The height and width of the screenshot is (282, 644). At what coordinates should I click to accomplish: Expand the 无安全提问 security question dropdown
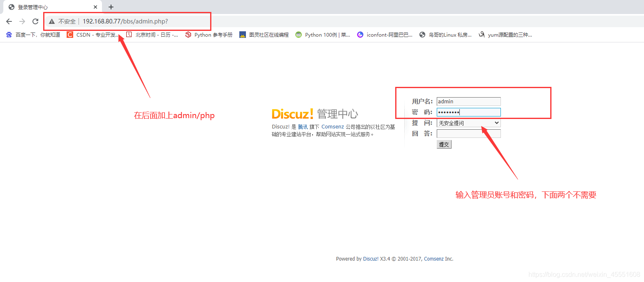click(x=469, y=123)
